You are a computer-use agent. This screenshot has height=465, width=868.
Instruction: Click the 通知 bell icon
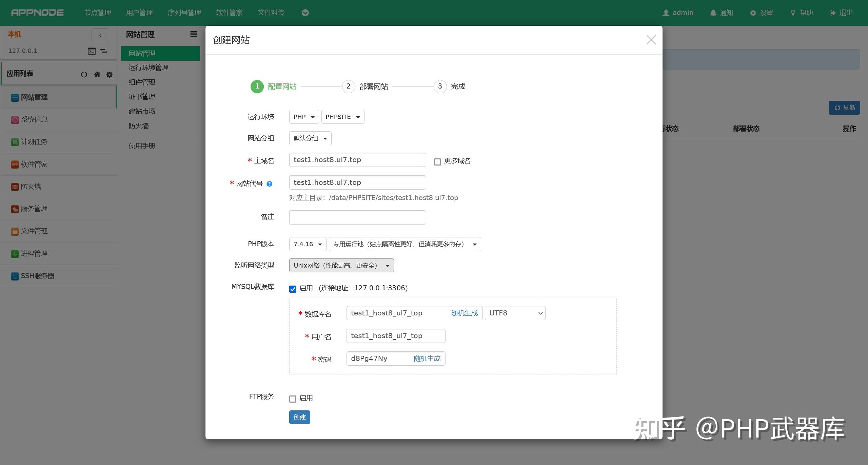point(713,13)
